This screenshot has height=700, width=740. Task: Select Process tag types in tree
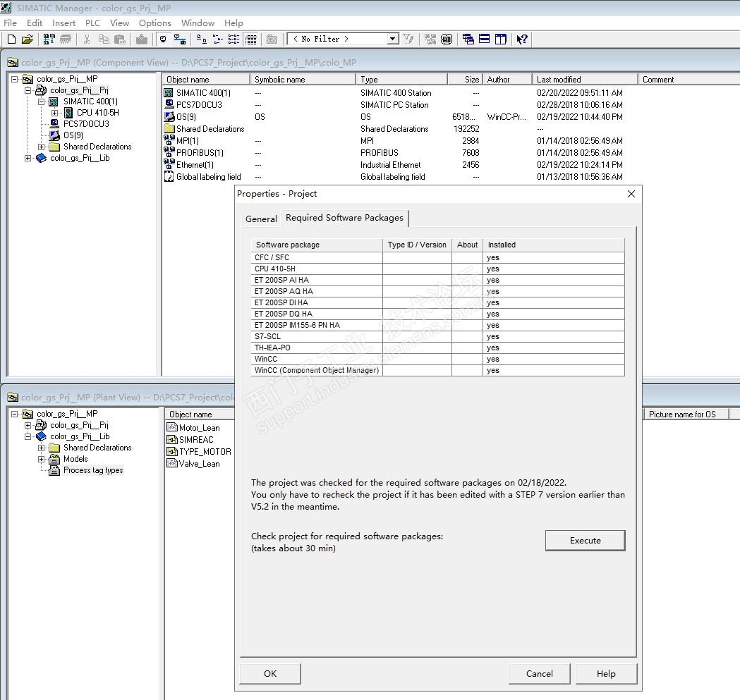click(93, 470)
